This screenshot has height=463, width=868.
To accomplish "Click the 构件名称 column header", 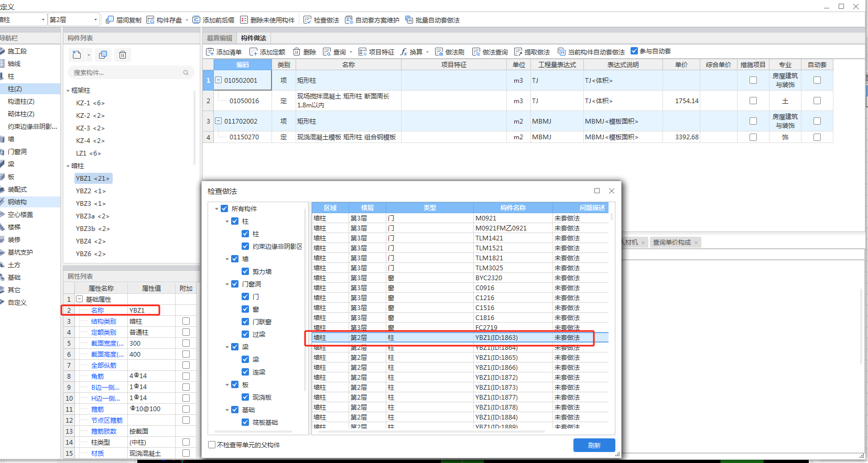I will 513,208.
